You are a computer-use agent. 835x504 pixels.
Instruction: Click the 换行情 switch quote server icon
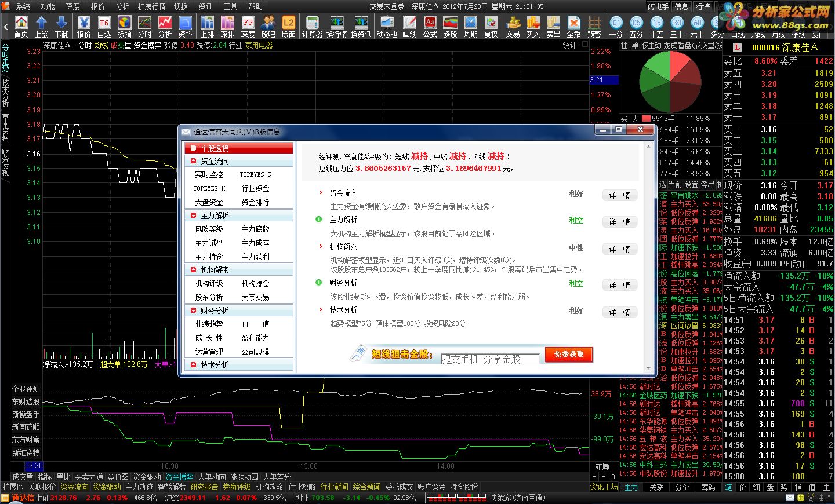(336, 26)
